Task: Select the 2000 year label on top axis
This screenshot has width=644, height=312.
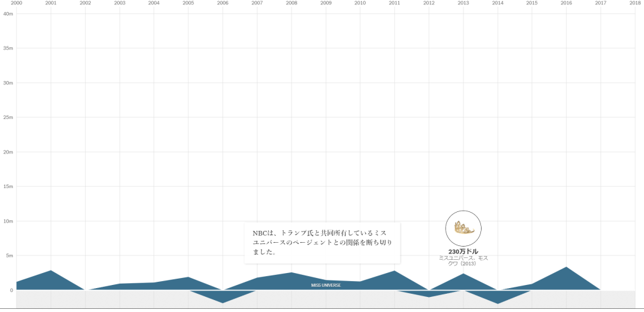Action: [16, 3]
